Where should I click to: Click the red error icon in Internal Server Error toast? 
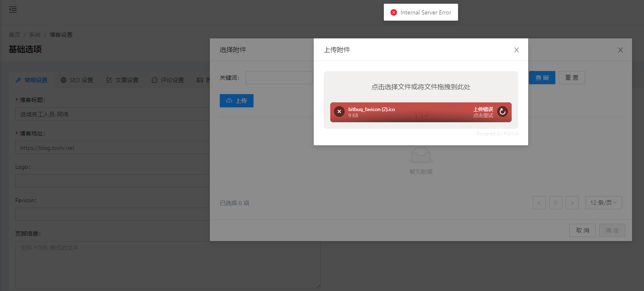[x=393, y=12]
